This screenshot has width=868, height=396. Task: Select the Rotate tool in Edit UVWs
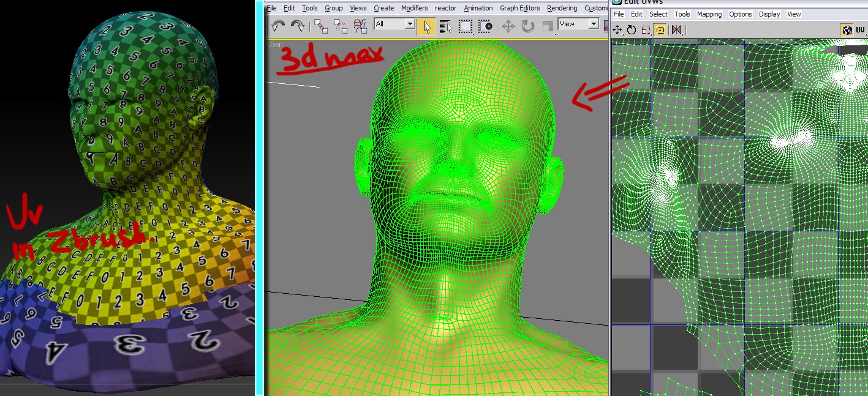632,29
